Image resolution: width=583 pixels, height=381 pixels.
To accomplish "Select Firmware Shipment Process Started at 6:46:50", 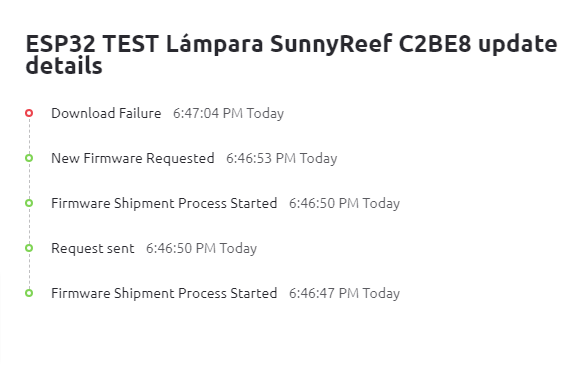I will click(x=164, y=203).
